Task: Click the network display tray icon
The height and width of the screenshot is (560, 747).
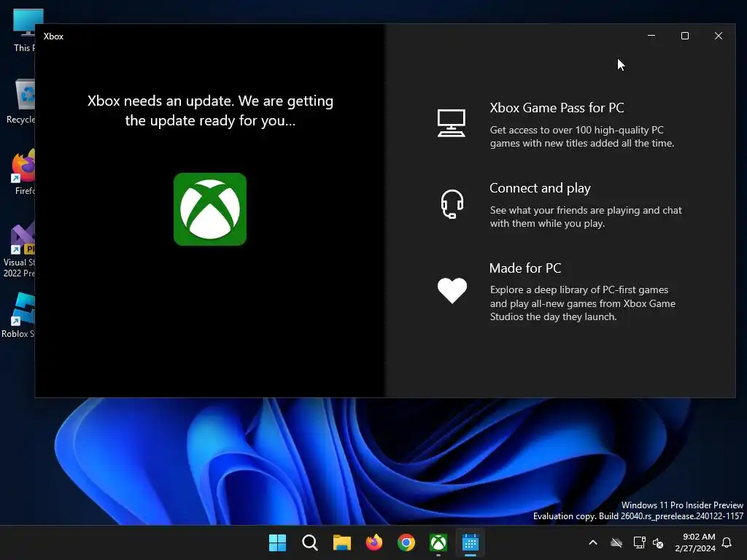Action: point(639,542)
